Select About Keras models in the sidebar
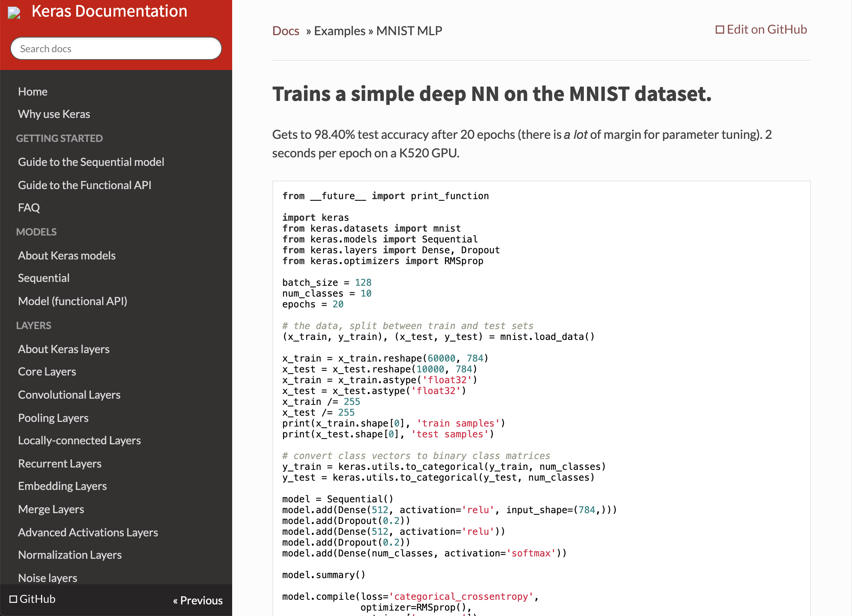852x616 pixels. pos(67,255)
